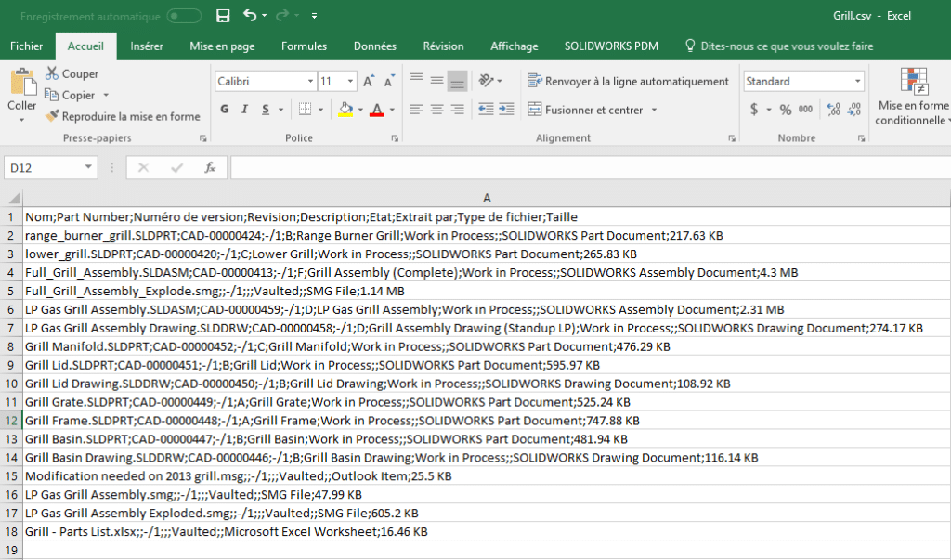Image resolution: width=951 pixels, height=560 pixels.
Task: Redo the last undone action
Action: coord(282,15)
